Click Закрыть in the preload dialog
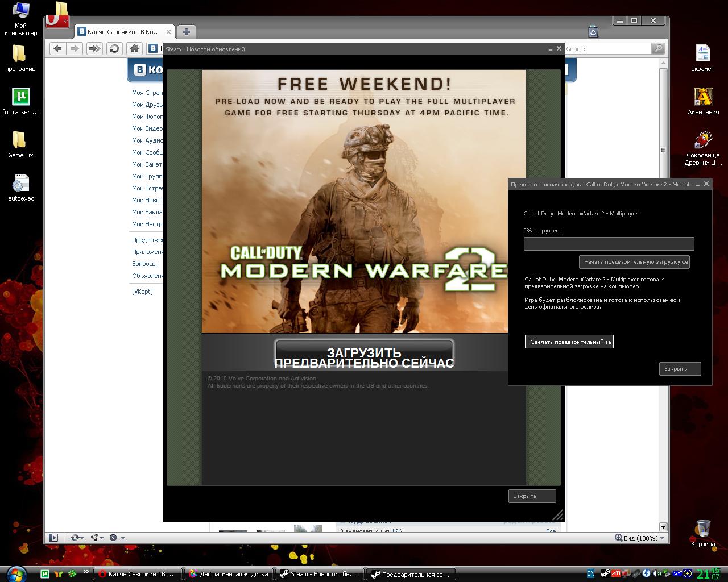Screen dimensions: 728x582 pos(680,369)
